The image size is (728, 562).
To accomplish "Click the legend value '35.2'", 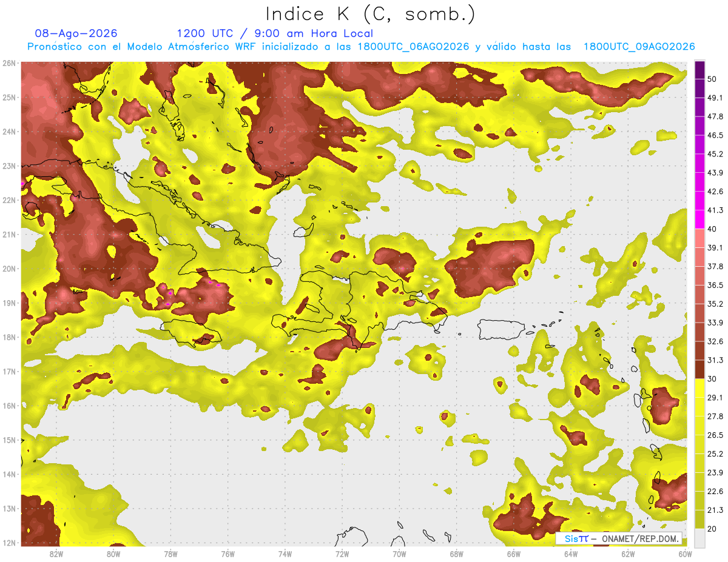I will click(x=715, y=304).
